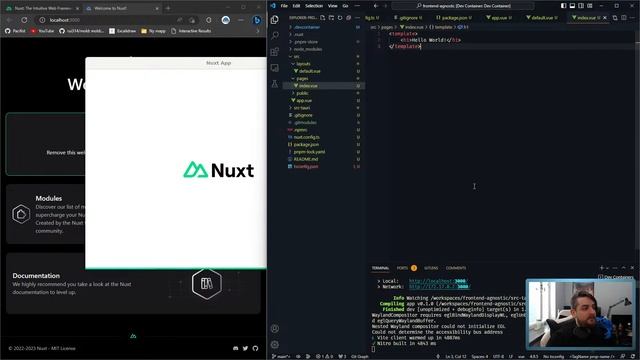Open the Extensions view icon
This screenshot has width=640, height=360.
pos(275,51)
